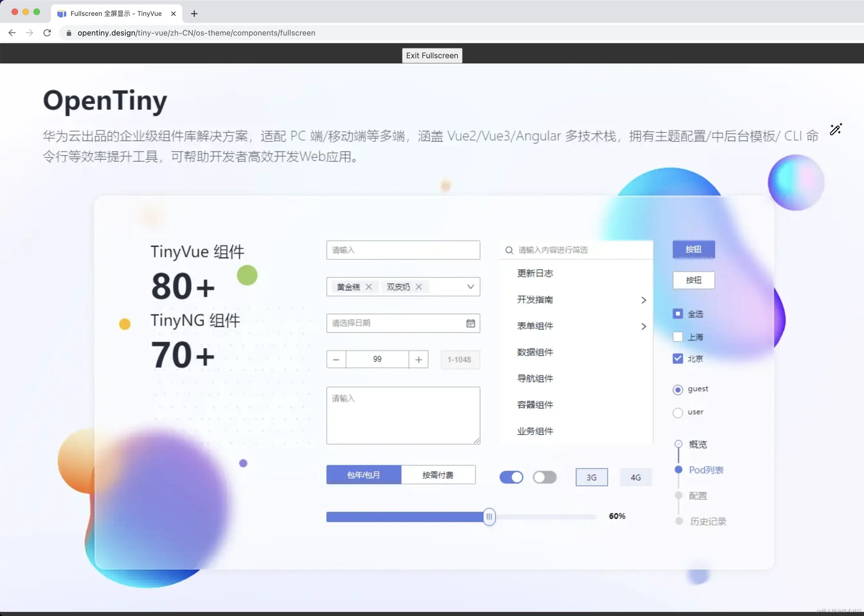The image size is (864, 616).
Task: Click the plus button of number stepper
Action: tap(418, 360)
